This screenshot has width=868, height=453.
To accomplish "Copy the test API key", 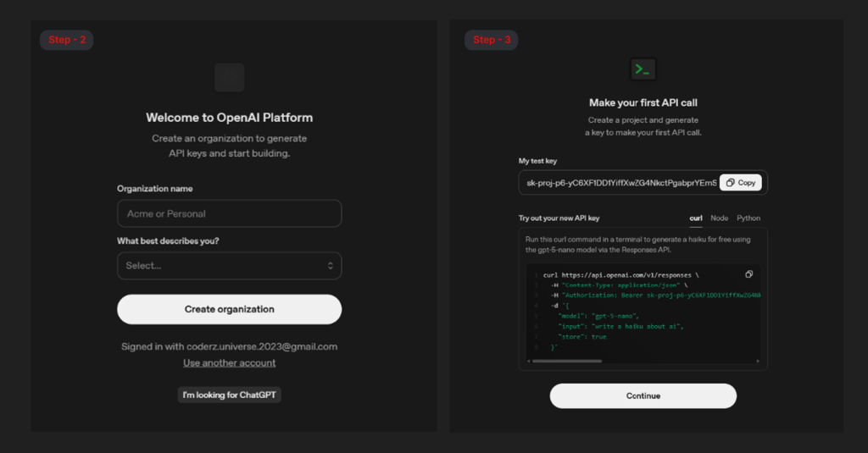I will click(741, 183).
